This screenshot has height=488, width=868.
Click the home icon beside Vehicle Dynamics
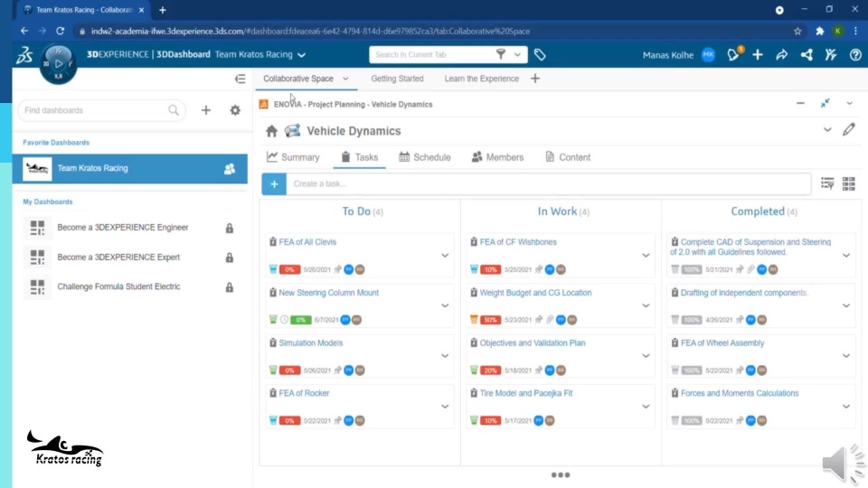[x=271, y=131]
